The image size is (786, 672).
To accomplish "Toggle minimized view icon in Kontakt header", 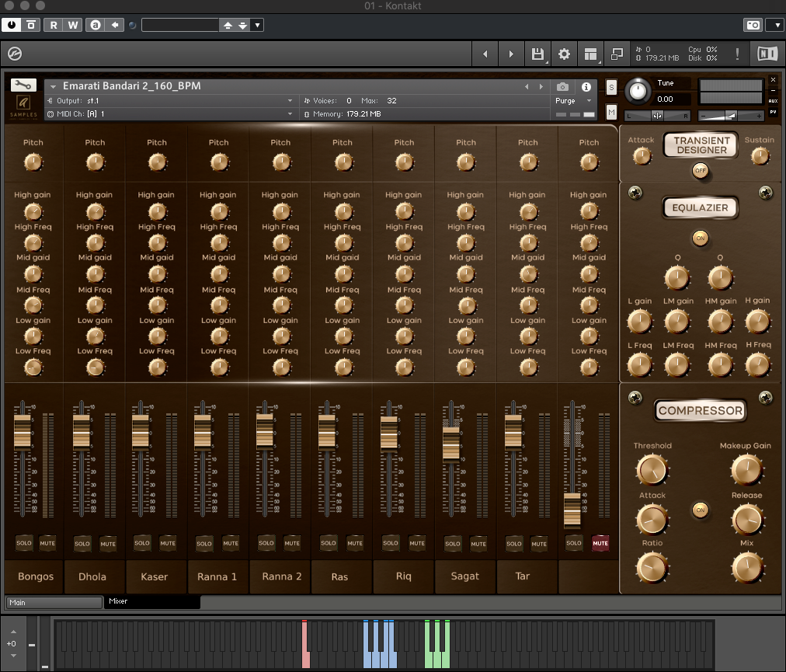I will (x=617, y=54).
